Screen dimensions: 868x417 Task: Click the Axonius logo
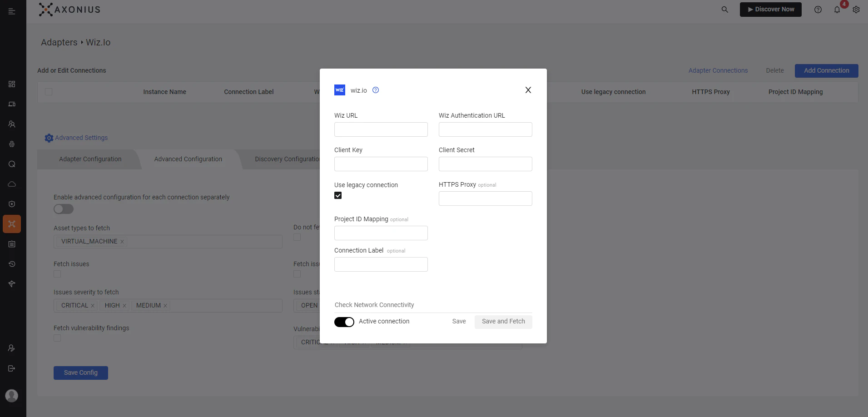[x=69, y=10]
